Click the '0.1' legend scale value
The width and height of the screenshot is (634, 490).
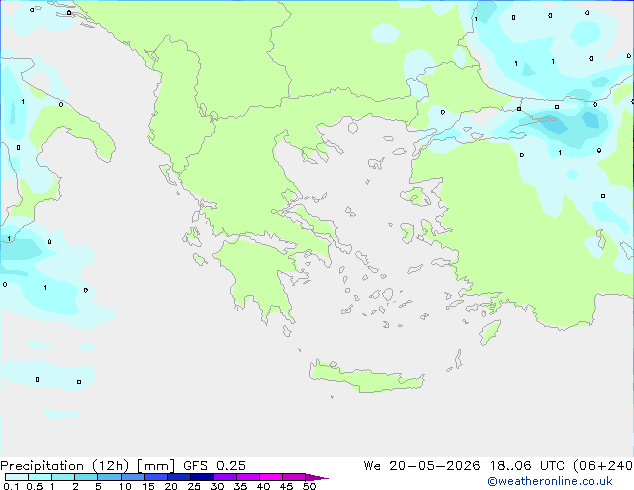point(11,486)
